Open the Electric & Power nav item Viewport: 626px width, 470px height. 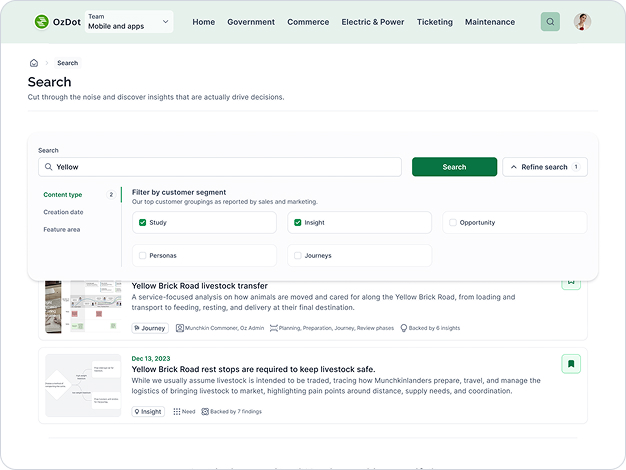(x=373, y=22)
